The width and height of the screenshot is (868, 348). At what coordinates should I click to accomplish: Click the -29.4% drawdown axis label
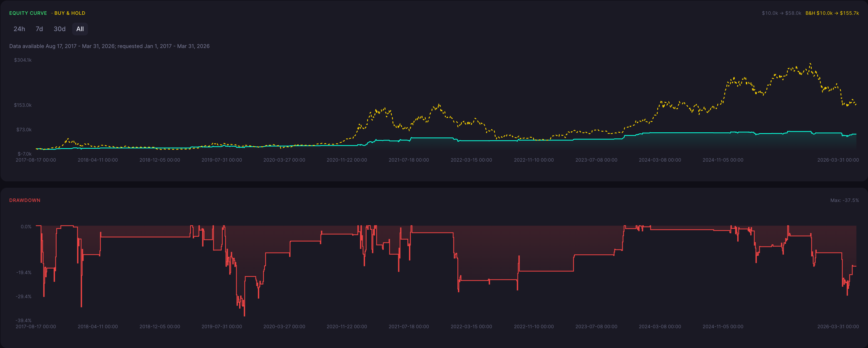(x=24, y=297)
